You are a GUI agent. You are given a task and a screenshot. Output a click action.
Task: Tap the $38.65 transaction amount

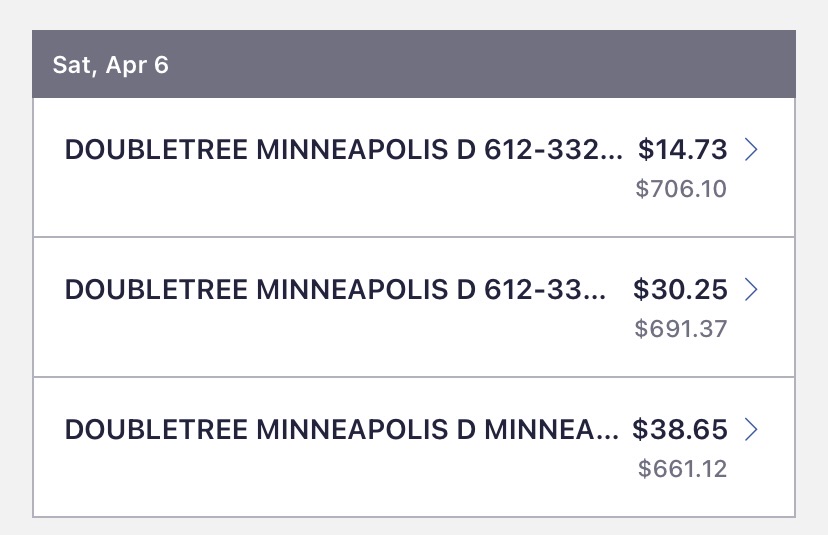680,430
